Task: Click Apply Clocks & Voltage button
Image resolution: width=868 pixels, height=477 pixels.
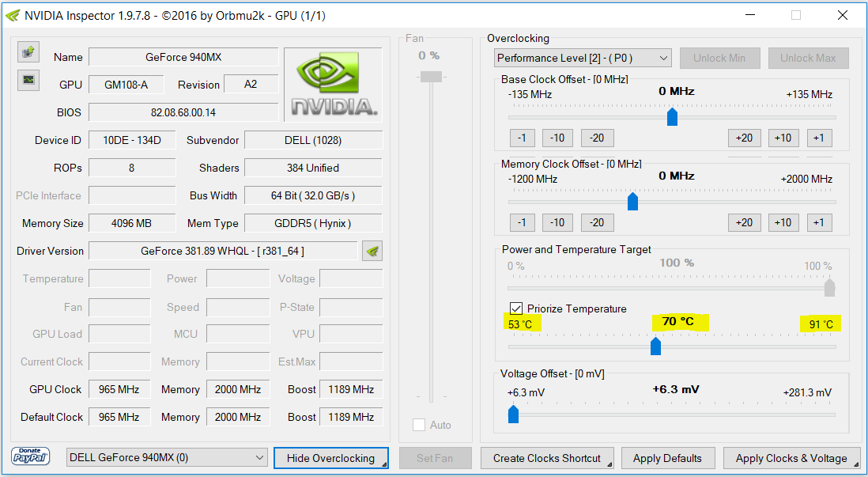Action: (791, 458)
